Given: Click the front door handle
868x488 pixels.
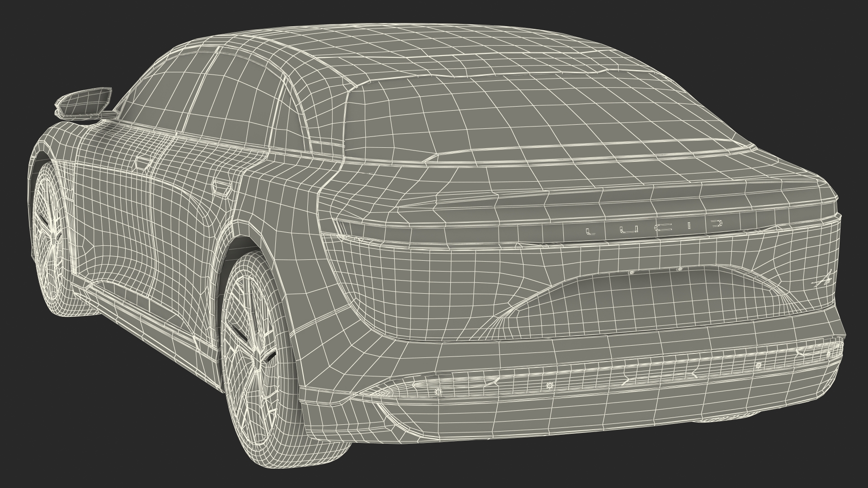Looking at the screenshot, I should tap(144, 162).
